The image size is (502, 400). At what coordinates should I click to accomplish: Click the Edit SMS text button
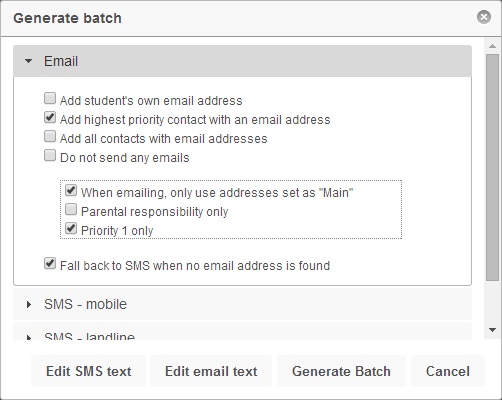tap(89, 371)
